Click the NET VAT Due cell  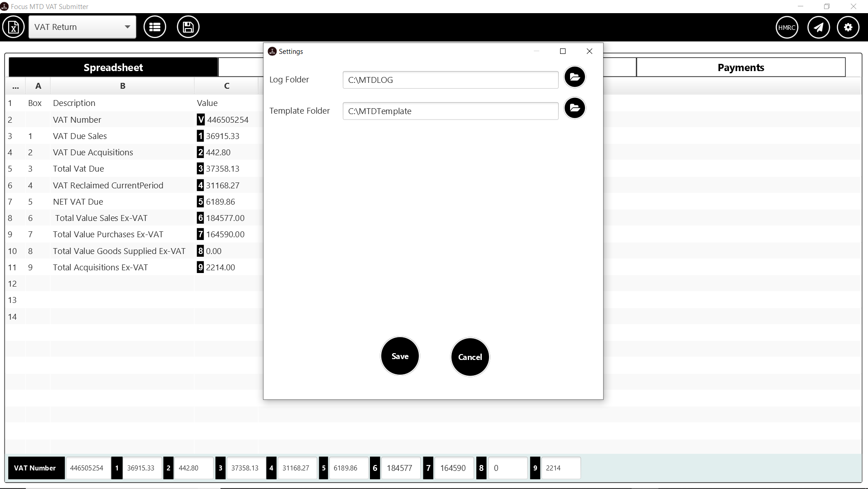(x=122, y=201)
